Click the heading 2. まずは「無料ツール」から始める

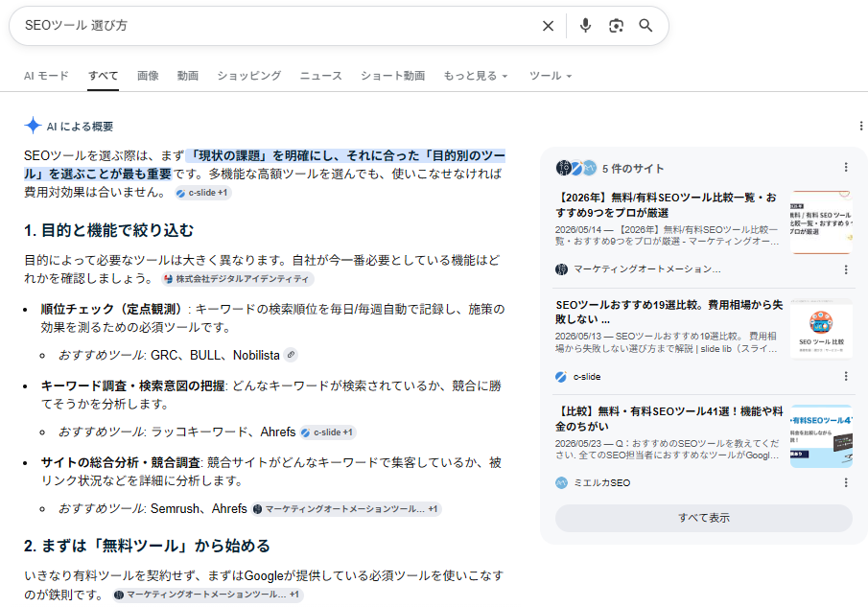pyautogui.click(x=148, y=547)
